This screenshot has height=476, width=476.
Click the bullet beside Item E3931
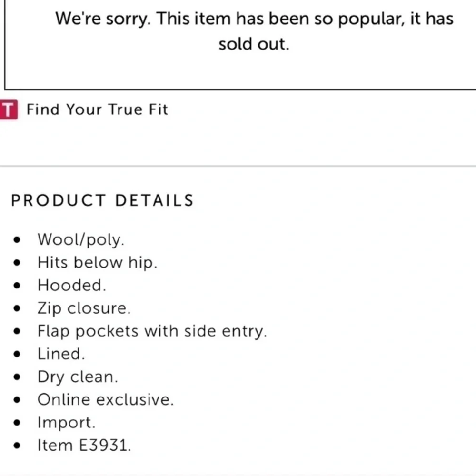(x=17, y=446)
